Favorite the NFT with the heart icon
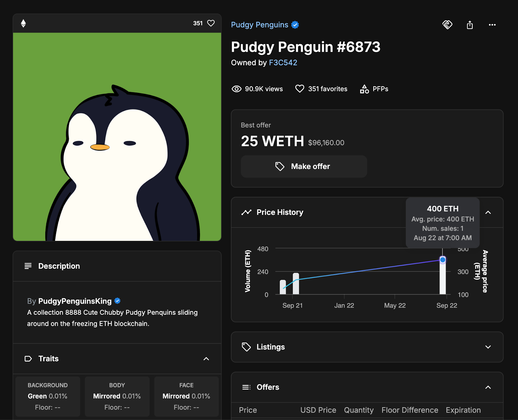 click(x=211, y=23)
